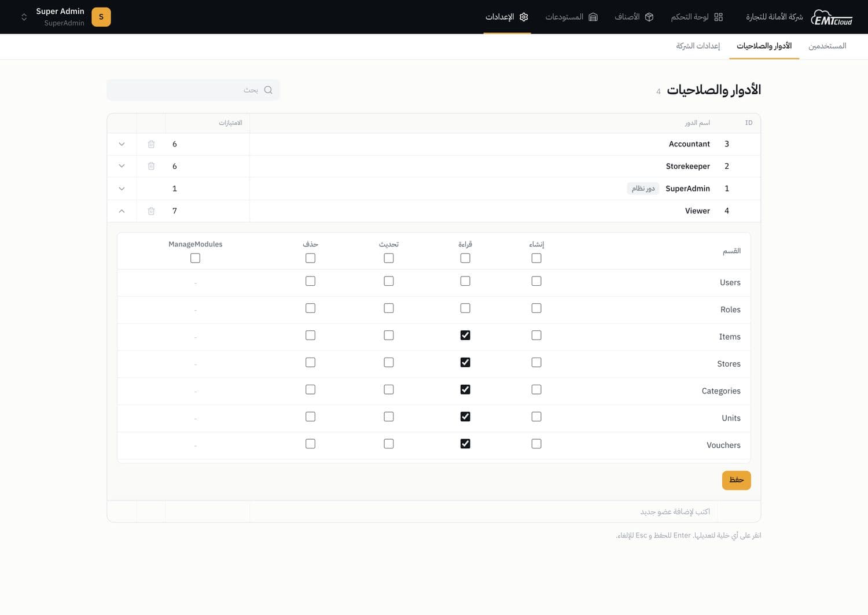
Task: Toggle the header قراءة select-all checkbox
Action: [x=465, y=258]
